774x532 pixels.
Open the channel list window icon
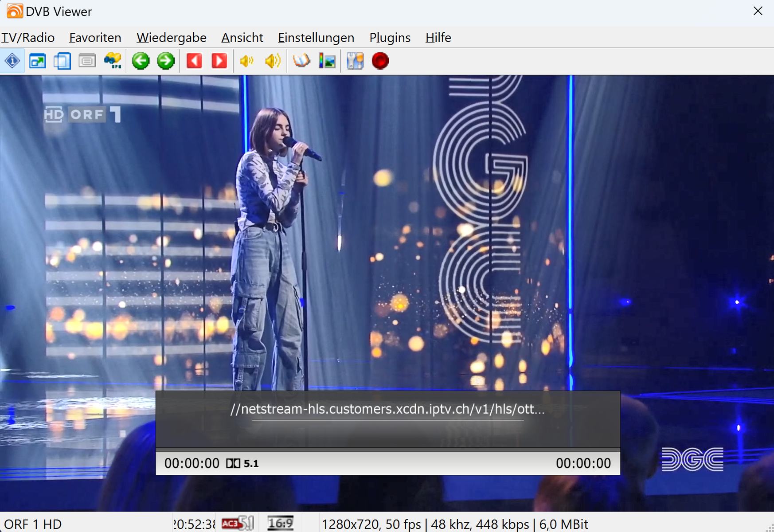62,61
